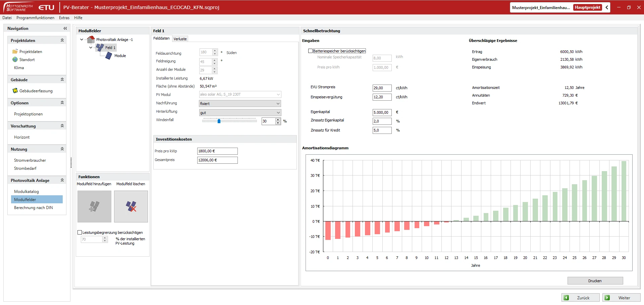The width and height of the screenshot is (644, 305).
Task: Click the add module field icon button
Action: coord(94,206)
